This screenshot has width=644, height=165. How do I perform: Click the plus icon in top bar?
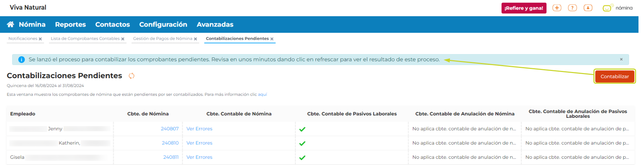pyautogui.click(x=557, y=8)
